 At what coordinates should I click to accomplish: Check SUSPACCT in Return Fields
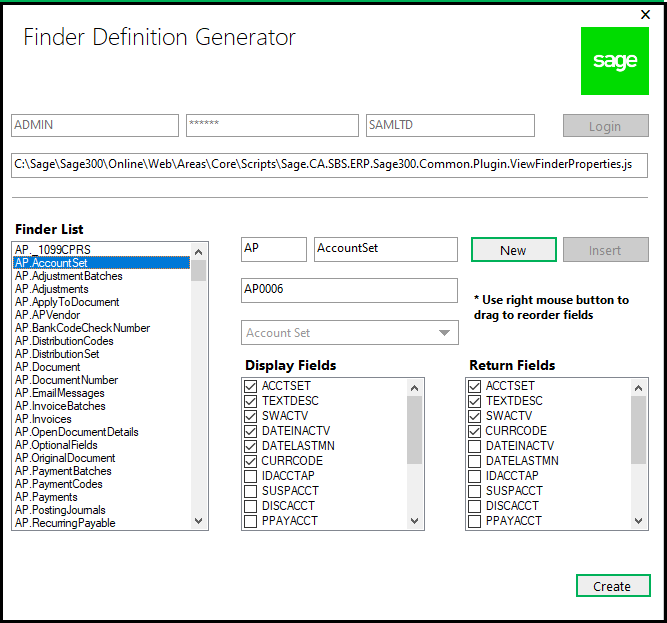point(474,491)
